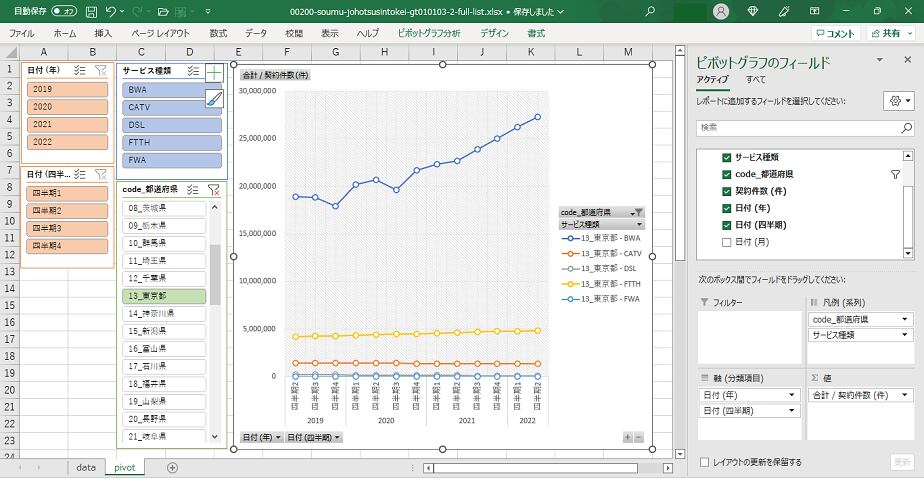Open the 挿入 ribbon tab
Image resolution: width=924 pixels, height=478 pixels.
tap(103, 33)
